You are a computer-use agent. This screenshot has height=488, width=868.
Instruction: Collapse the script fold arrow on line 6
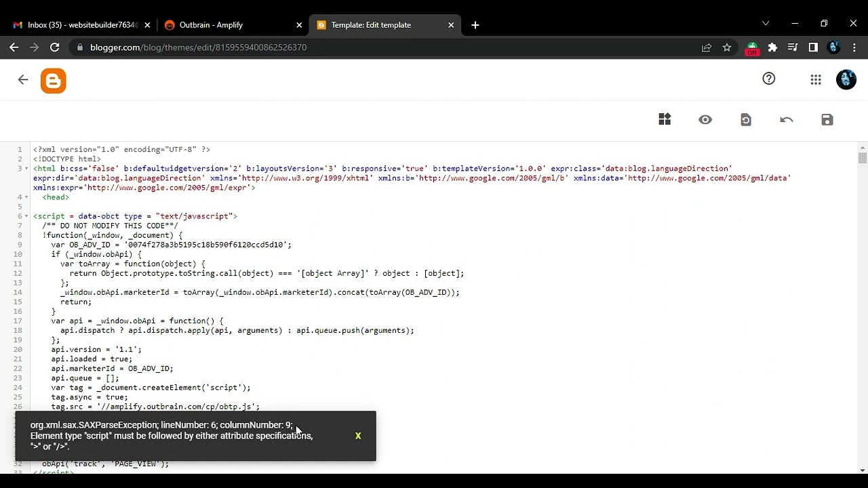[x=27, y=216]
